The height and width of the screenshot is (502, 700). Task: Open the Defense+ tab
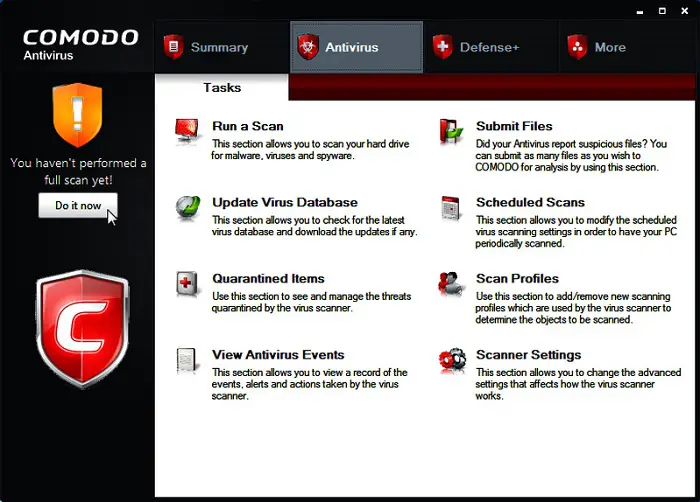pos(491,47)
